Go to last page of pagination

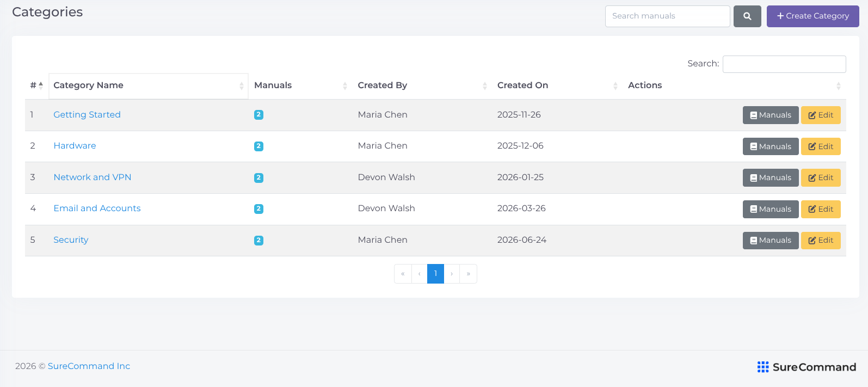tap(469, 274)
